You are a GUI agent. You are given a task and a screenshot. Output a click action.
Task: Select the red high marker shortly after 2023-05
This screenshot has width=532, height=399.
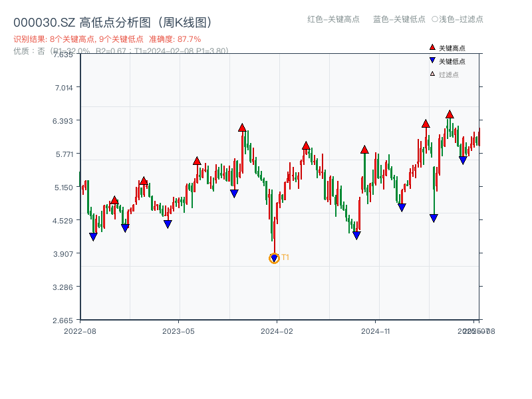click(x=197, y=161)
